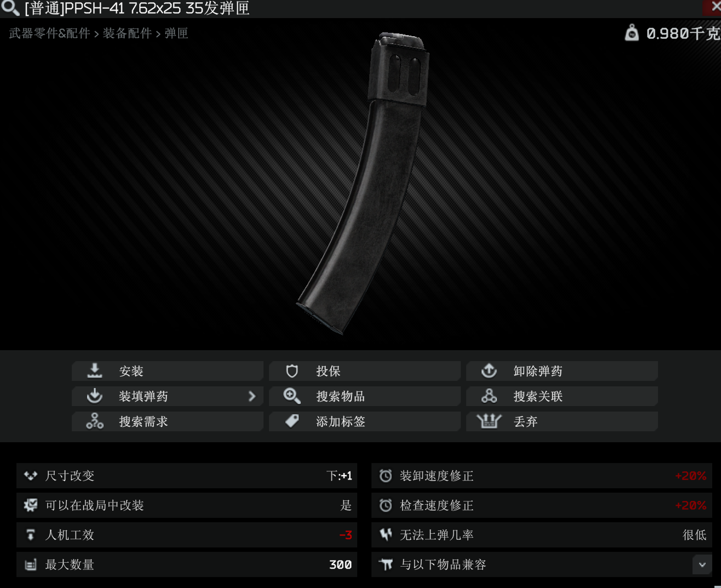Expand the 装填弹药 submenu arrow
This screenshot has height=588, width=721.
(x=252, y=396)
